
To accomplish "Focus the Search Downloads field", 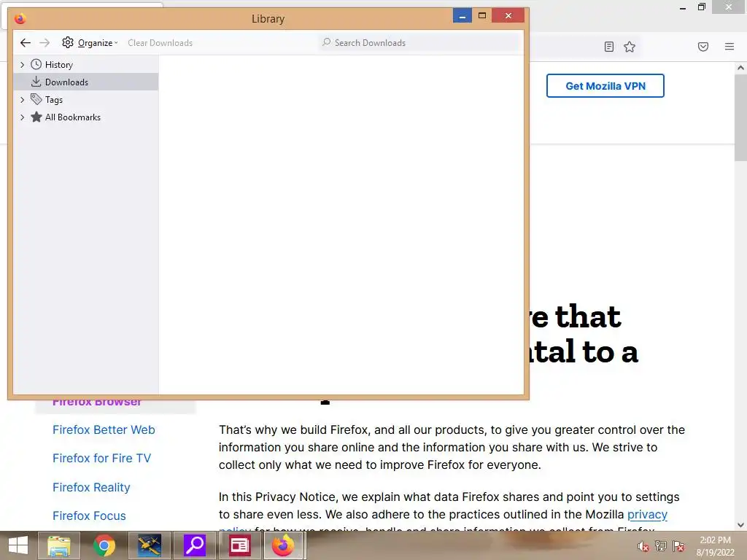I will 419,43.
